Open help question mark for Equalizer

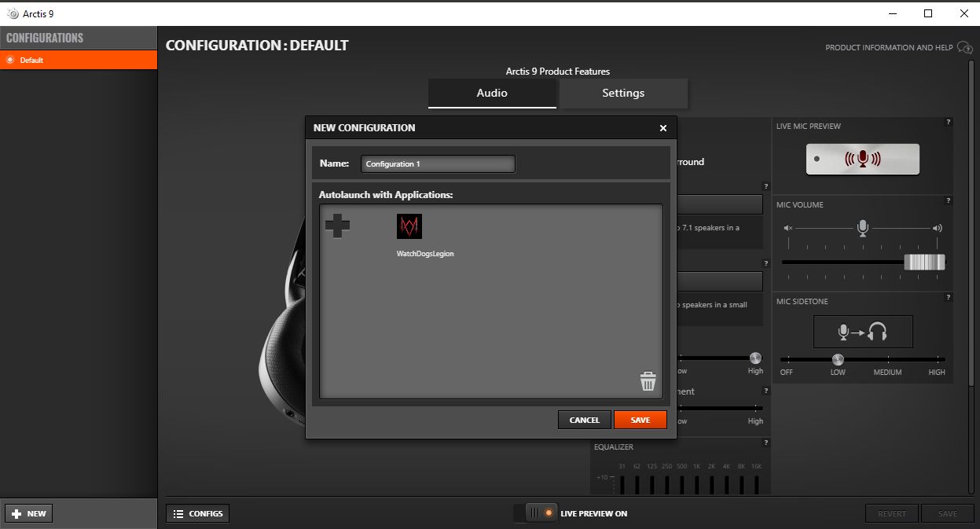coord(766,443)
